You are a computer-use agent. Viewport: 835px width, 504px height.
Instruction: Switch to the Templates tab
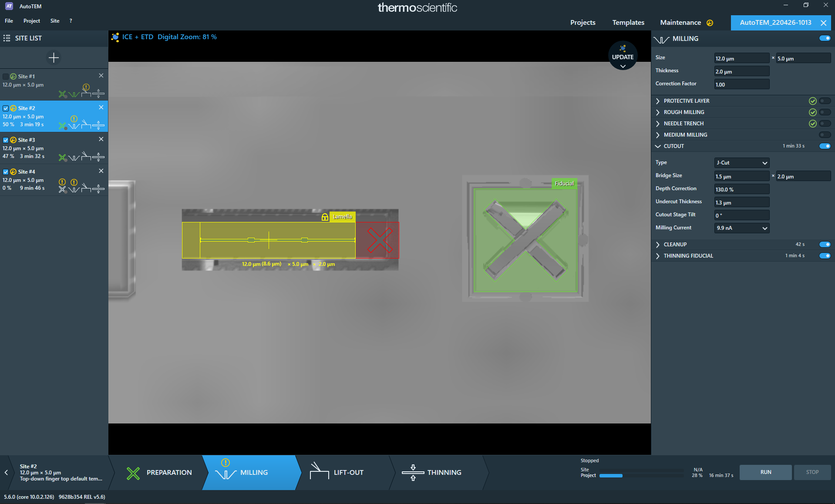(x=628, y=23)
